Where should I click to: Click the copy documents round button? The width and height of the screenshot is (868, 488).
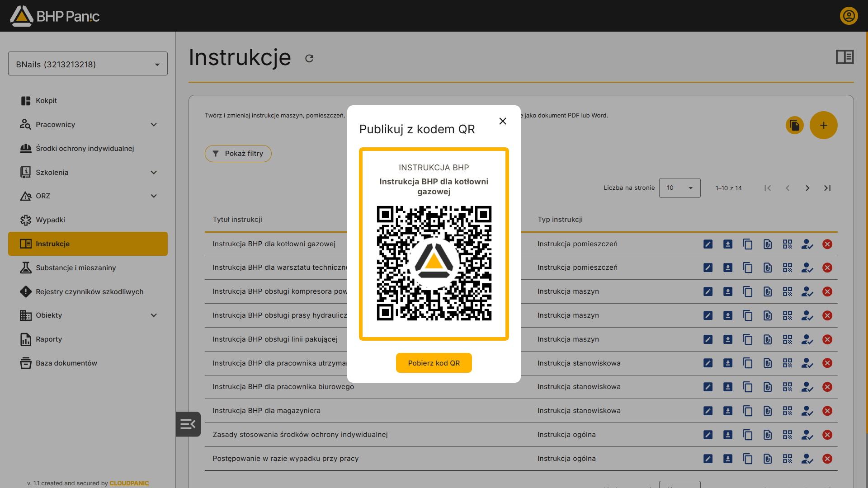(x=795, y=125)
